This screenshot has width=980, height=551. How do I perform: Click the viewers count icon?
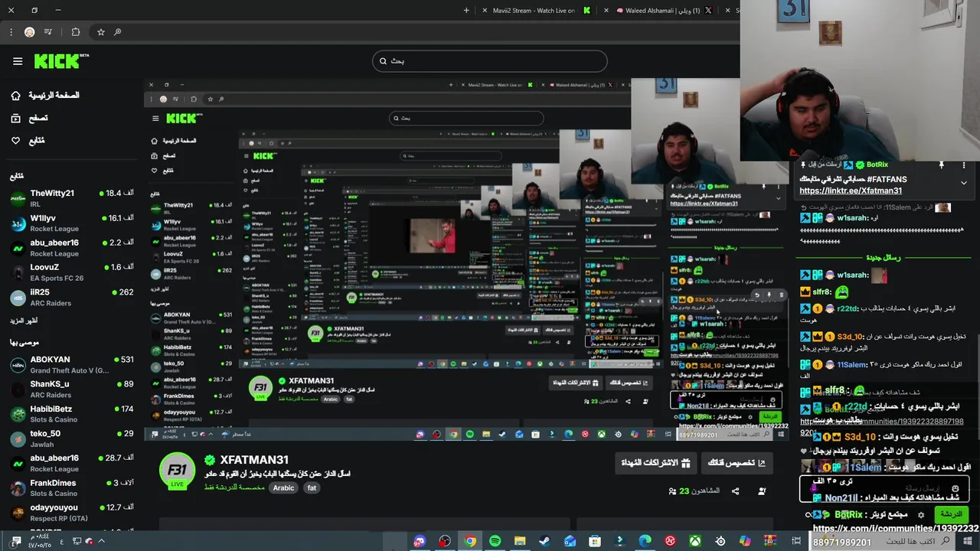[x=672, y=491]
